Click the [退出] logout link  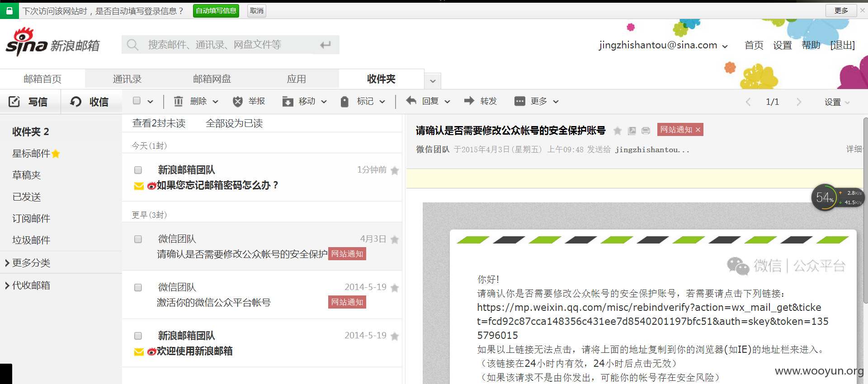click(843, 45)
